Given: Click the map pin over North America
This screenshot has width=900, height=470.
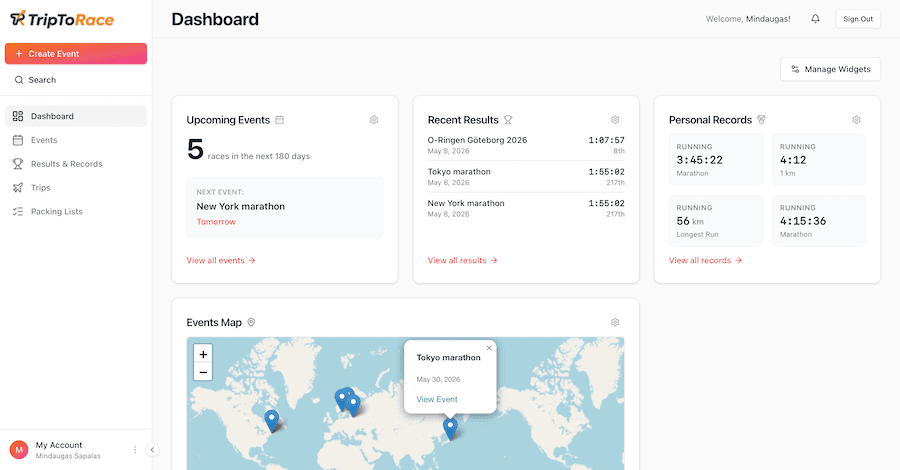Looking at the screenshot, I should click(271, 421).
